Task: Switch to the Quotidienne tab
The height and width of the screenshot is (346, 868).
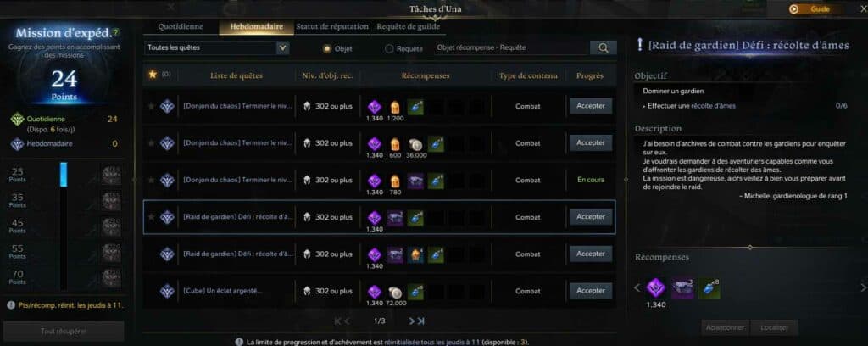Action: coord(181,26)
